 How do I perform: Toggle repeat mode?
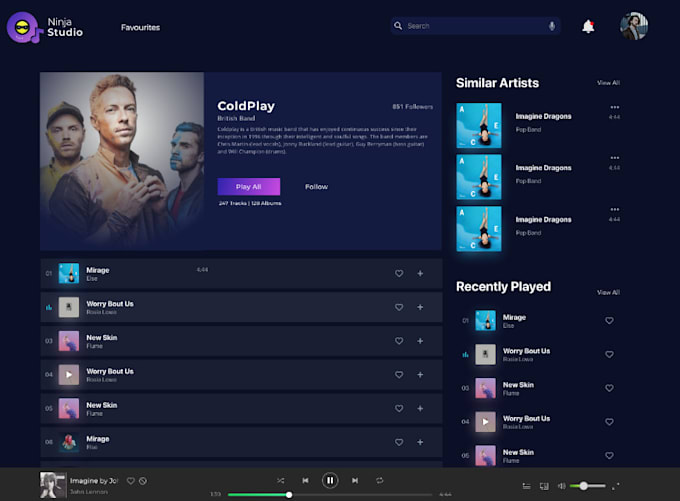tap(379, 480)
